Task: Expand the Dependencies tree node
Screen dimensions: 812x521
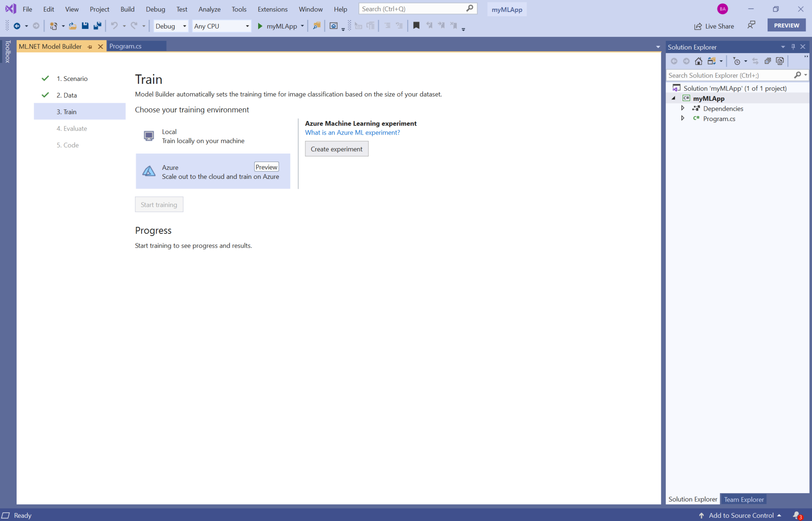Action: click(682, 108)
